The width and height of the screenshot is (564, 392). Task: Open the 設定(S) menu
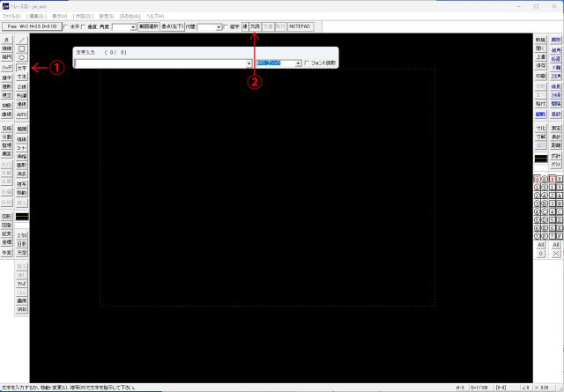click(107, 16)
